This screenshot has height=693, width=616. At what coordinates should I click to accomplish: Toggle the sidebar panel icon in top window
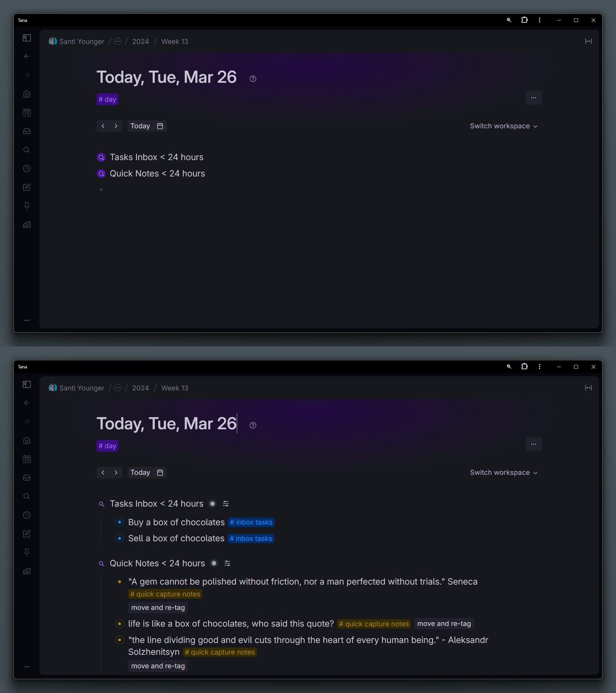(27, 38)
